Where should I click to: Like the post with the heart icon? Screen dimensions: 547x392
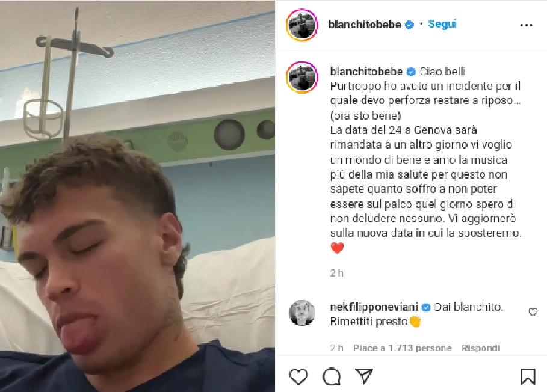coord(298,376)
